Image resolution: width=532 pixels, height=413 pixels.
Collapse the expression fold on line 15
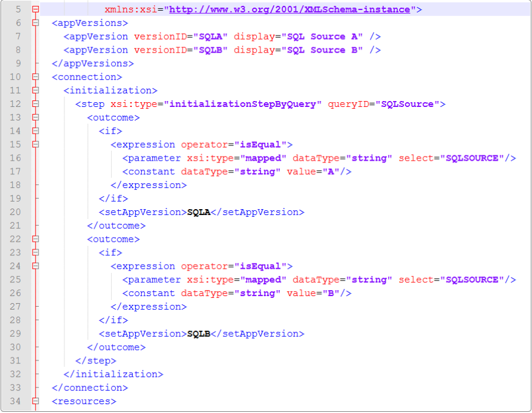coord(35,145)
